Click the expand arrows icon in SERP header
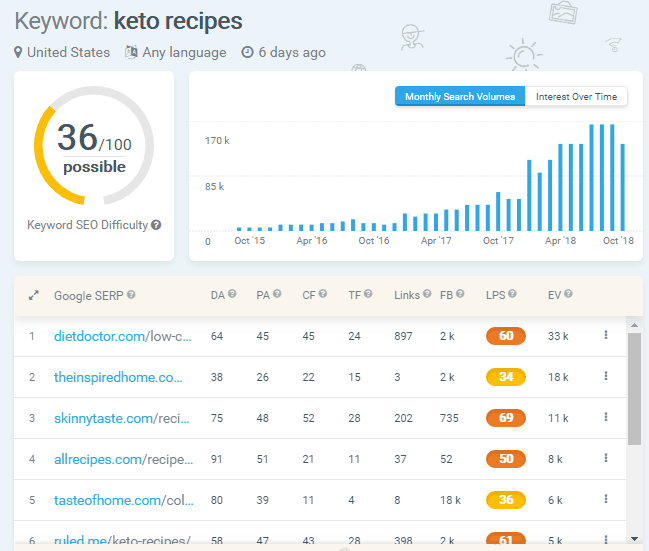 pos(33,295)
